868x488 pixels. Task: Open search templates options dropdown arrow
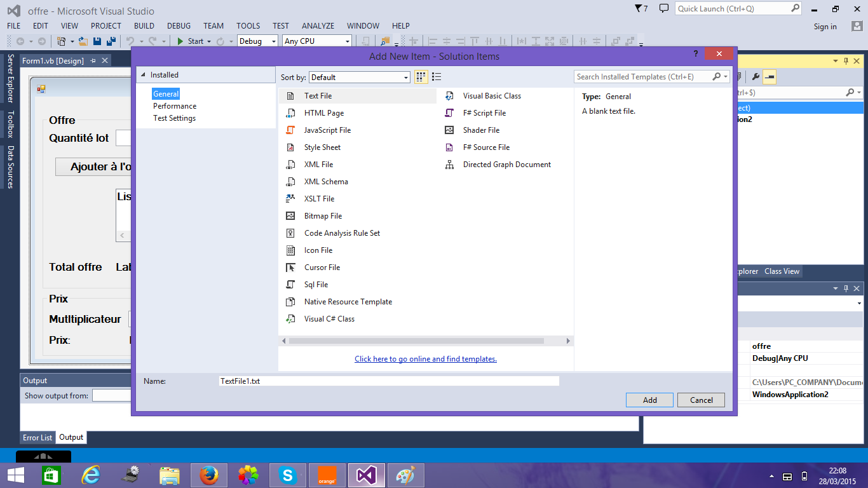tap(726, 77)
